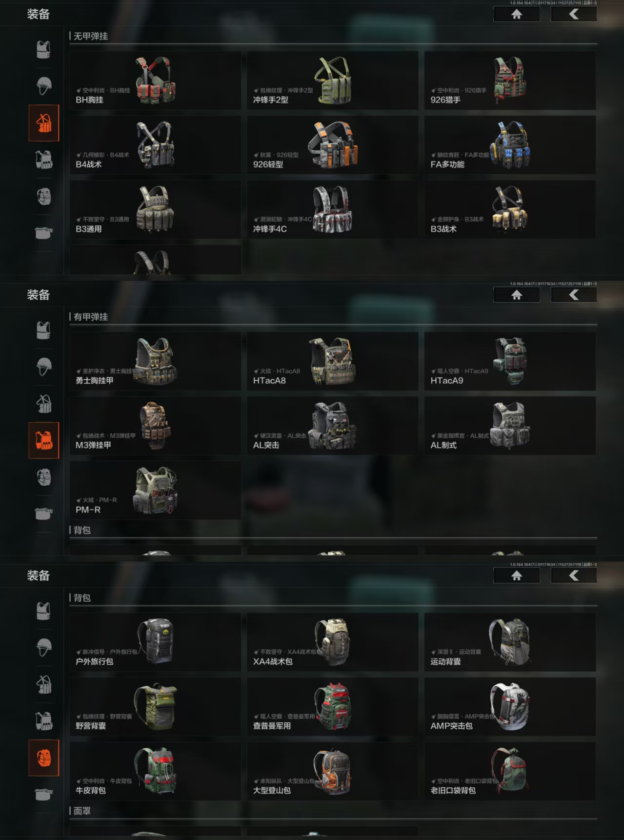Choose the 冲锋手2型 chest rig
This screenshot has width=624, height=840.
(x=333, y=81)
